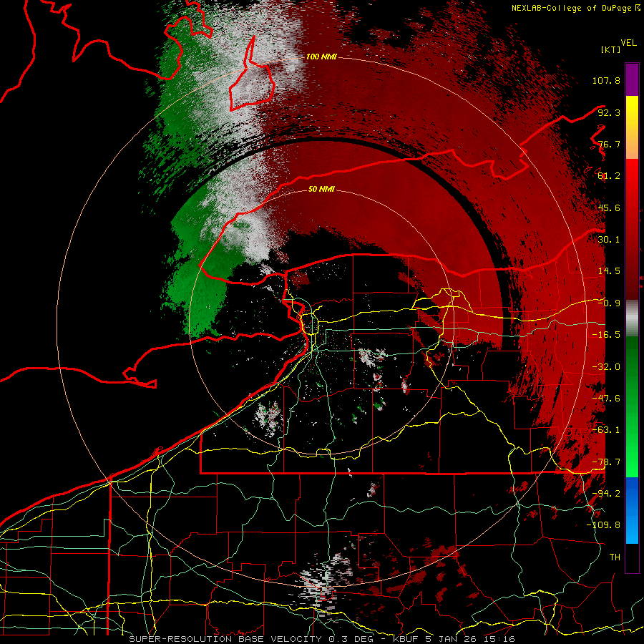Select the -63.1 scale value

point(606,430)
